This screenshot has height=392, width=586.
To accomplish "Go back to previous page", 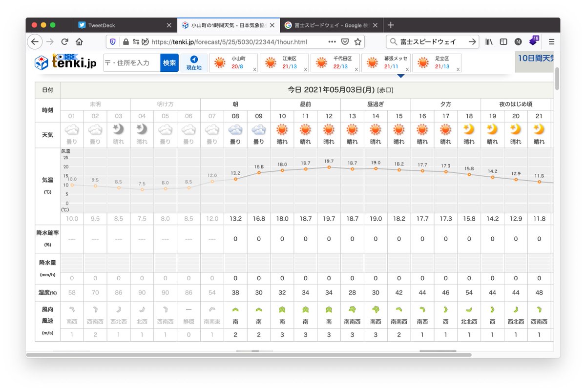I will (35, 42).
